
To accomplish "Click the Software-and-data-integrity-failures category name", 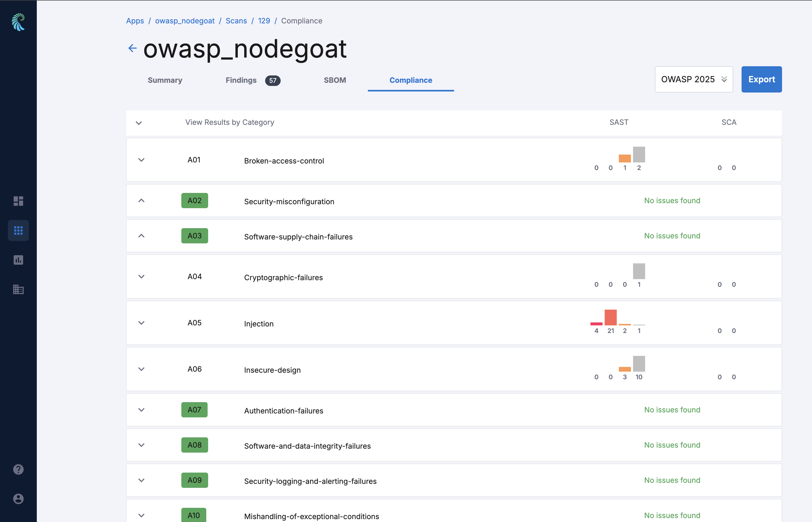I will 307,446.
